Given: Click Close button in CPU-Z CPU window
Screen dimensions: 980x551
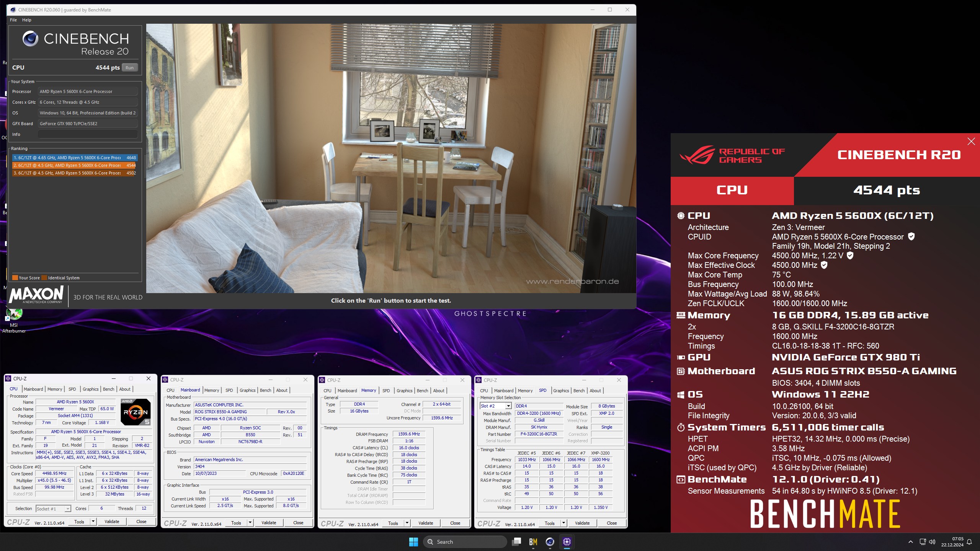Looking at the screenshot, I should 141,522.
